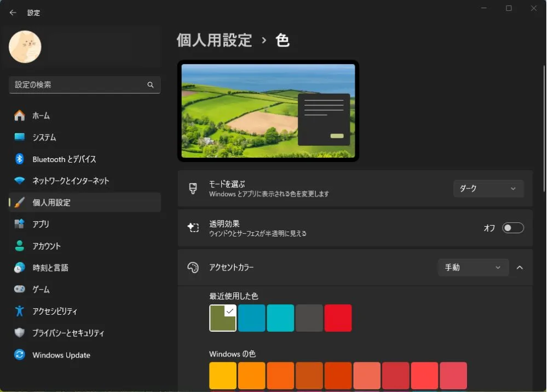Click the Windows Update sync icon
The image size is (548, 392).
pyautogui.click(x=20, y=355)
